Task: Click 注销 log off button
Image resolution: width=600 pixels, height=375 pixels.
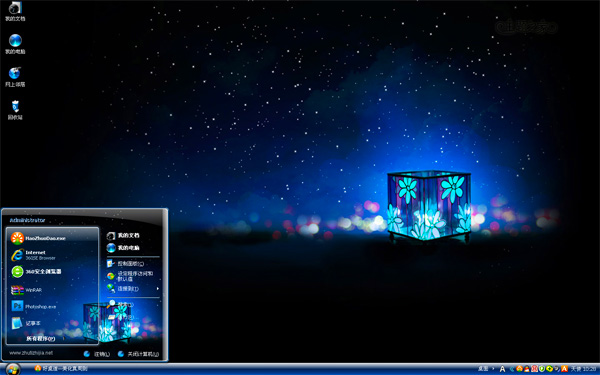Action: point(96,354)
